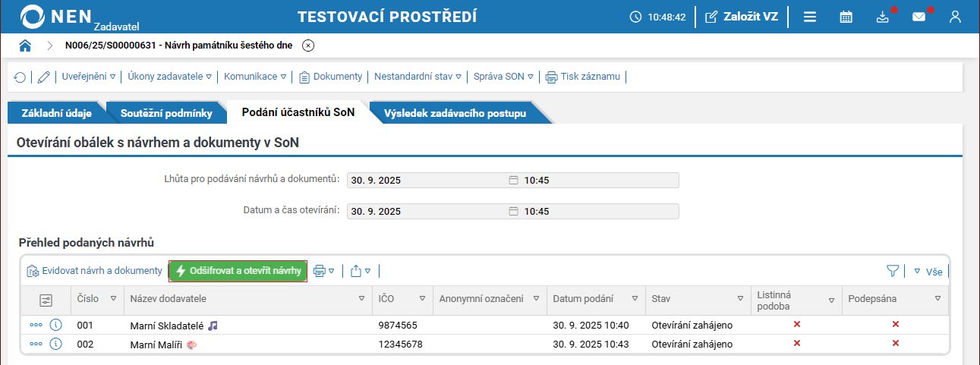
Task: Open the downloads icon in header
Action: point(882,17)
